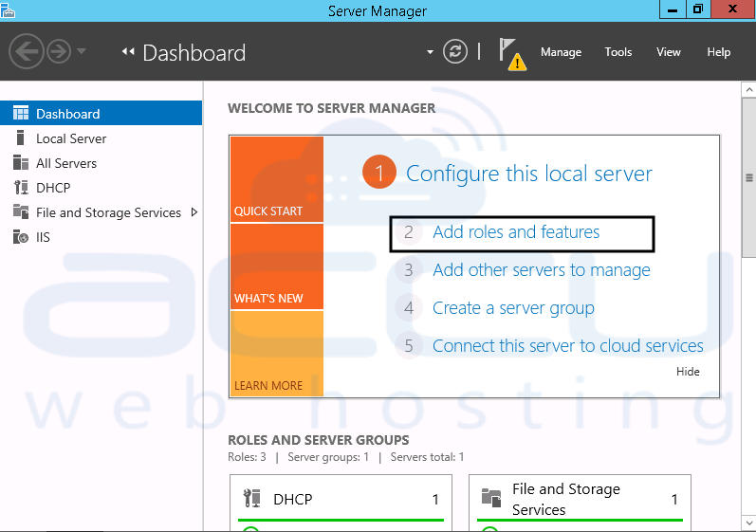Click the scroll down arrow
The image size is (756, 532).
coord(748,523)
